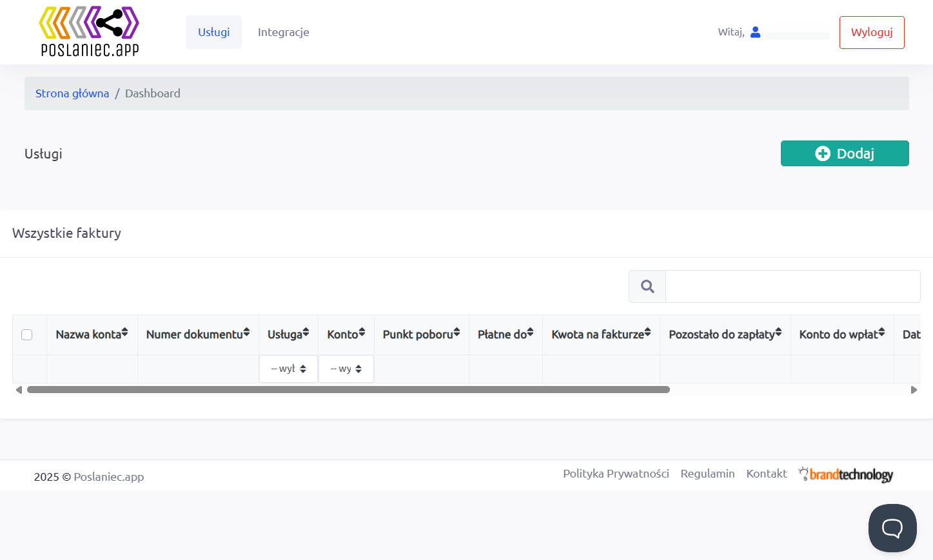Click the Poslaniec.app footer link
Screen dimensions: 933x560
[109, 477]
